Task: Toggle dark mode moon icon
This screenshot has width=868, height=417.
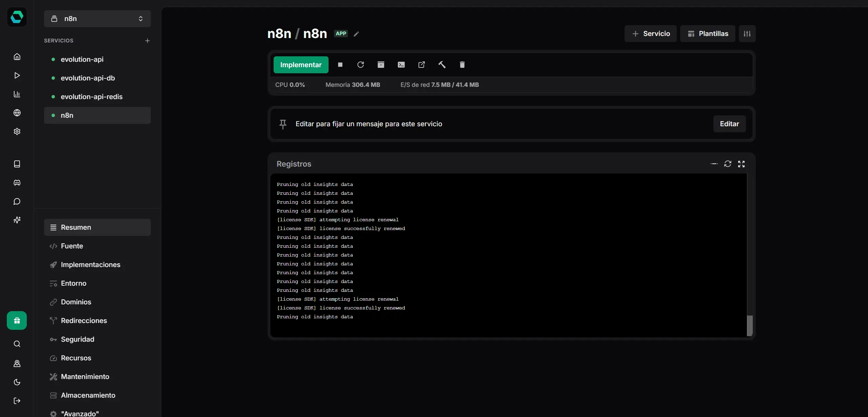Action: coord(17,382)
